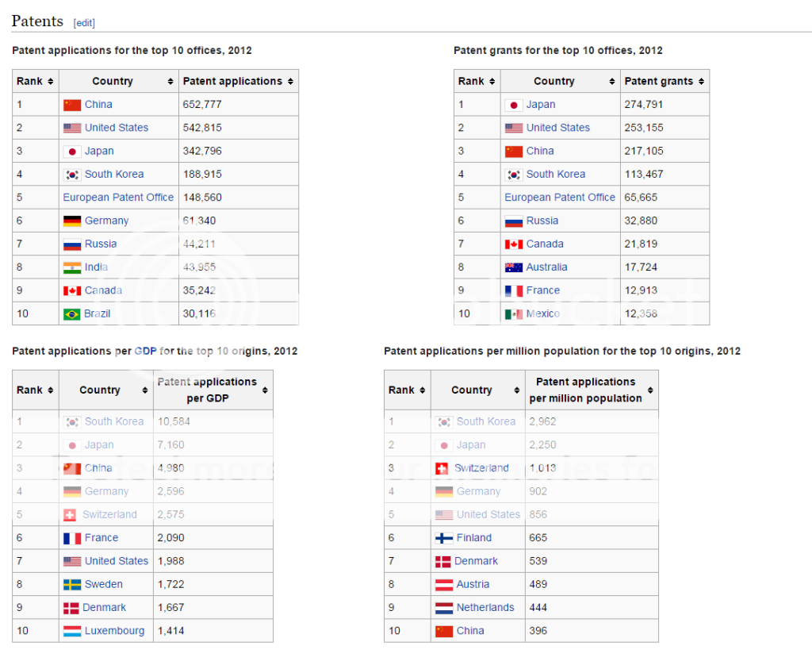
Task: Open European Patent Office link beside 148,560
Action: [x=119, y=198]
